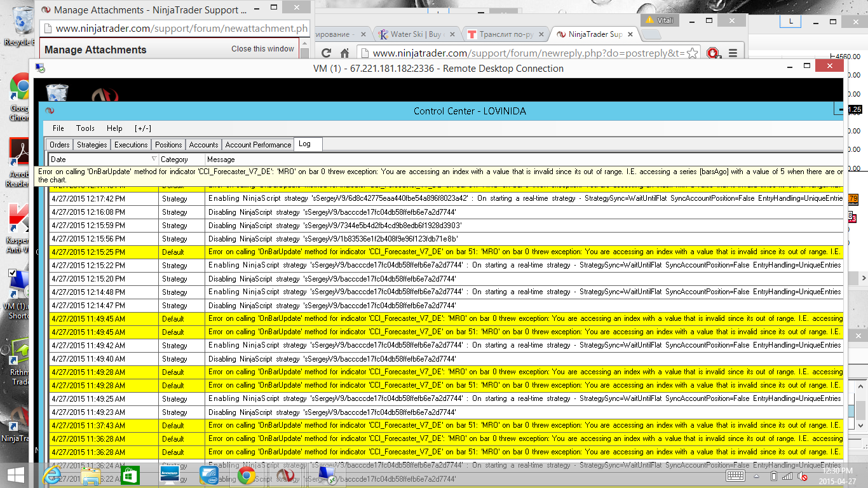868x488 pixels.
Task: Show hidden system tray icons
Action: pyautogui.click(x=757, y=476)
